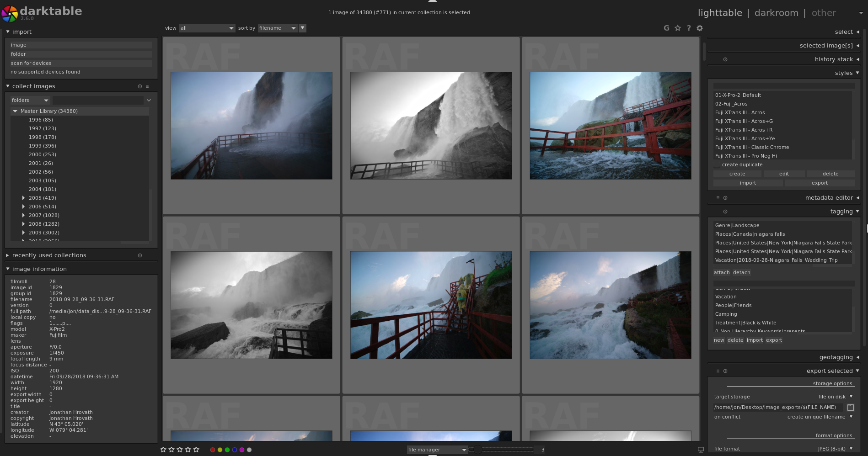Reset the tagging module
The image size is (868, 456).
pyautogui.click(x=725, y=212)
